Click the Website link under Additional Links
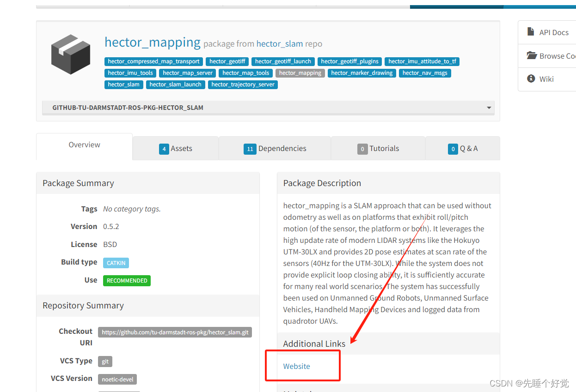Viewport: 576px width, 392px height. [x=297, y=366]
